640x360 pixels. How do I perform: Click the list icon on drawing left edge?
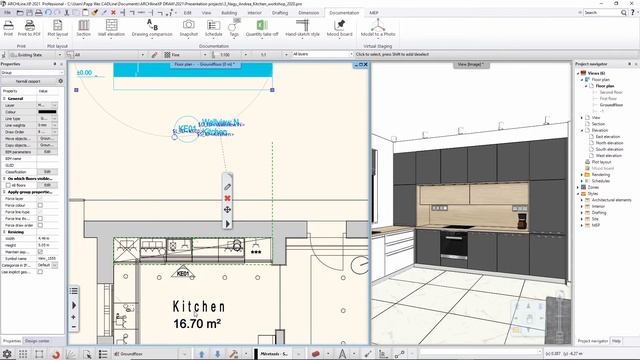pyautogui.click(x=73, y=291)
